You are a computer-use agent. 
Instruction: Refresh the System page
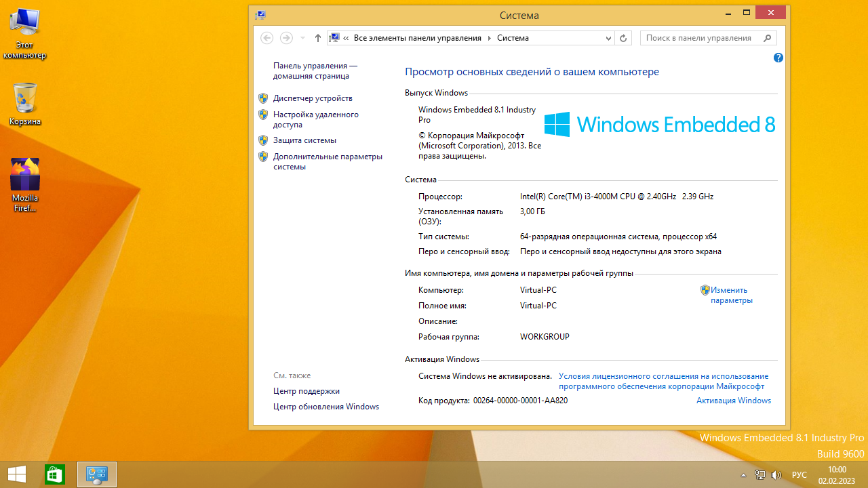click(x=624, y=39)
